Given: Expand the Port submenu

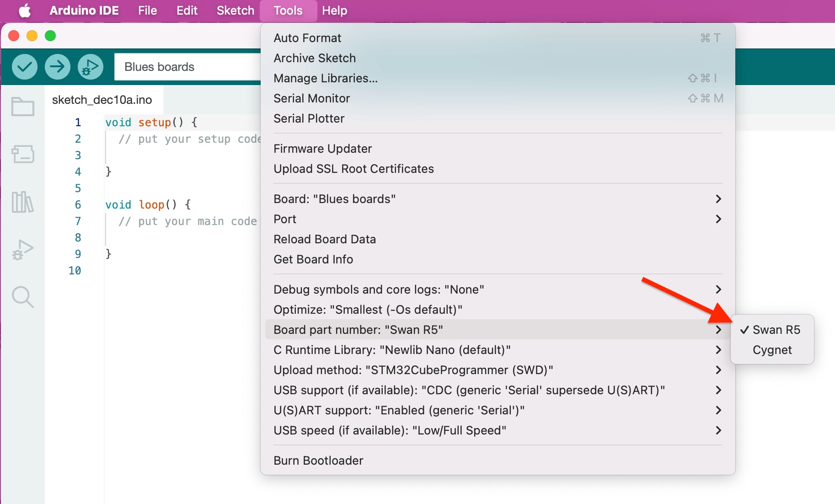Looking at the screenshot, I should click(x=498, y=219).
